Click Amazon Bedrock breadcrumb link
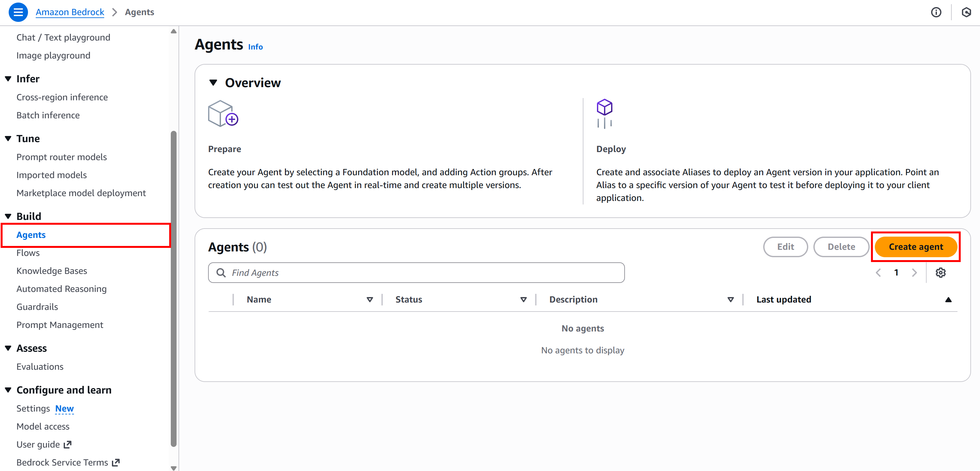Image resolution: width=980 pixels, height=471 pixels. point(69,12)
